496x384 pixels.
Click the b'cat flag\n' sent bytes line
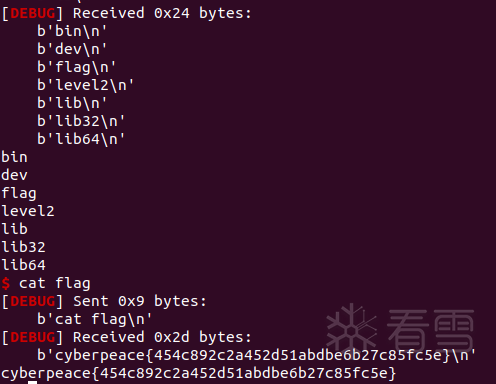tap(94, 320)
